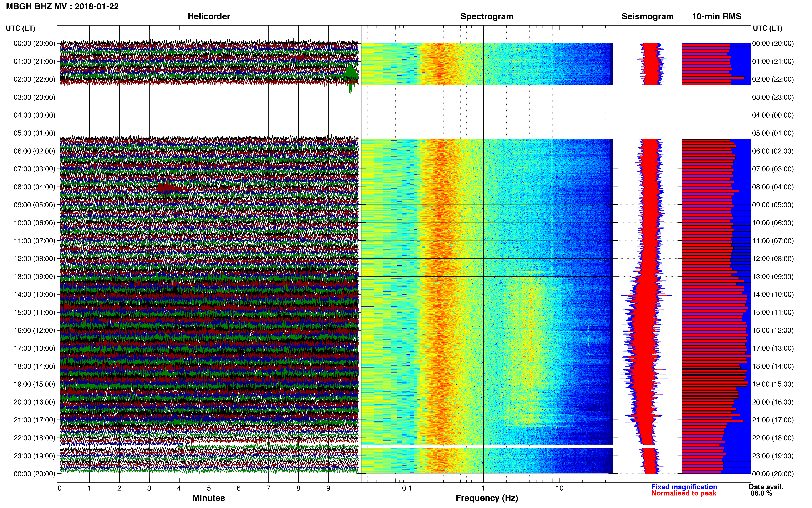Click the '0.1' frequency tick label
The width and height of the screenshot is (812, 508).
pos(407,488)
